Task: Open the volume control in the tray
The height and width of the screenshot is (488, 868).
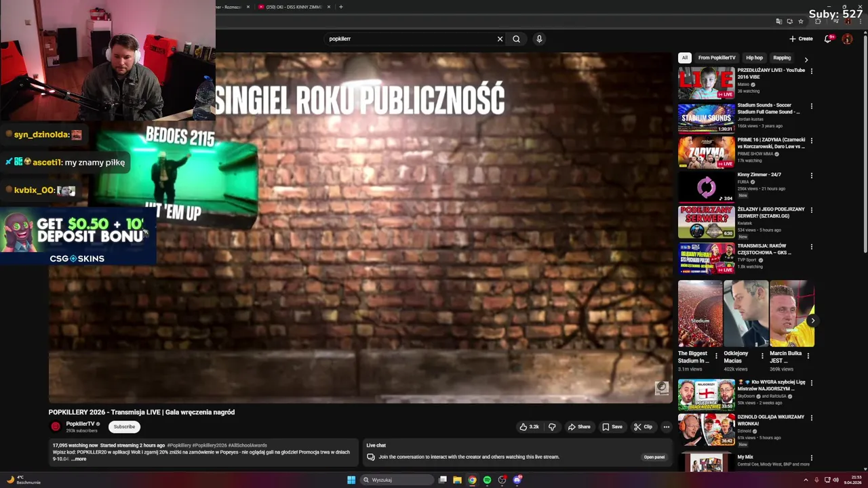Action: 835,480
